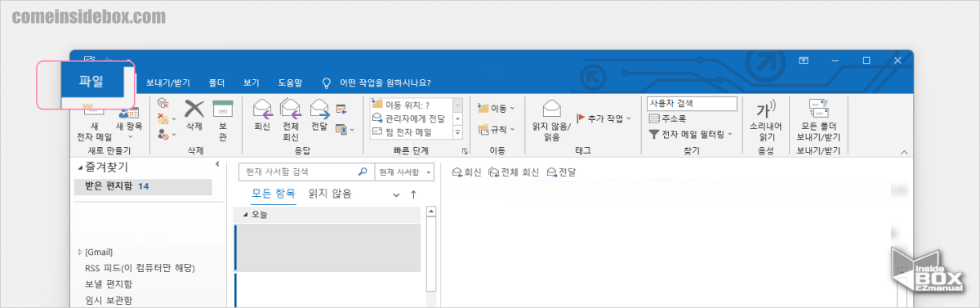Screen dimensions: 980x308
Task: Click the message list scrollbar up arrow
Action: coord(431,212)
